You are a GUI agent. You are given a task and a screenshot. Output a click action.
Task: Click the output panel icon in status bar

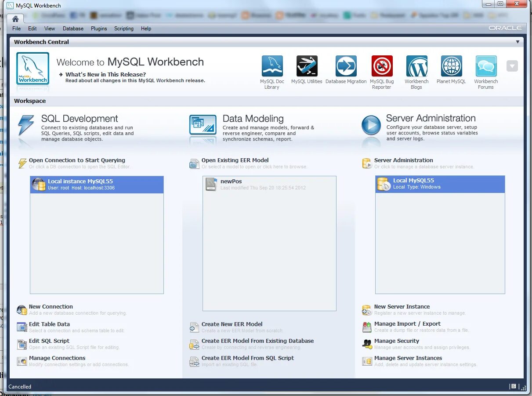[x=513, y=386]
